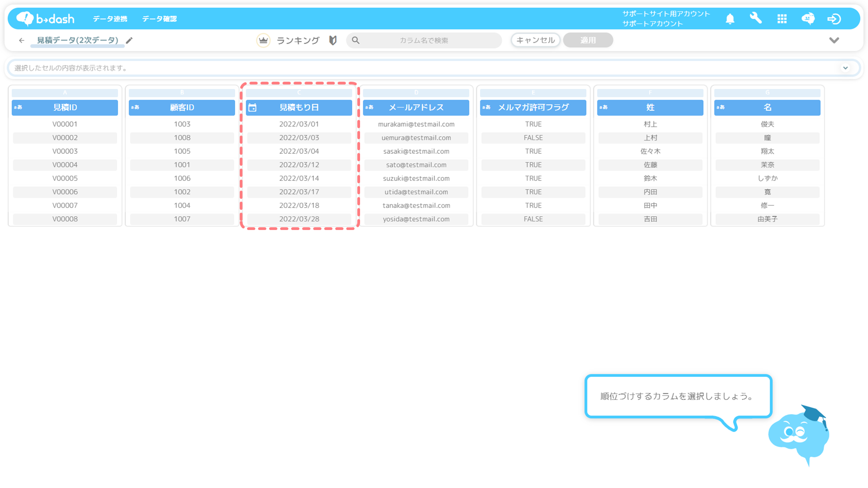The image size is (868, 488).
Task: Click the crown ranking icon
Action: (x=263, y=40)
